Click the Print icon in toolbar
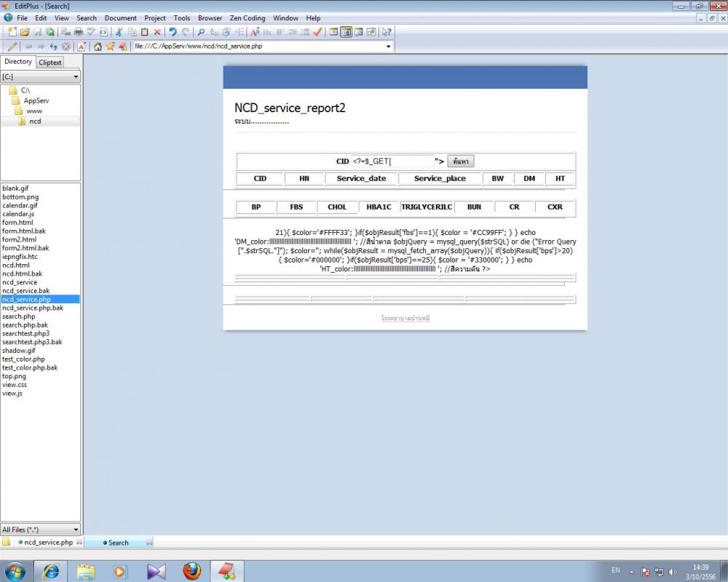This screenshot has width=728, height=582. [79, 32]
